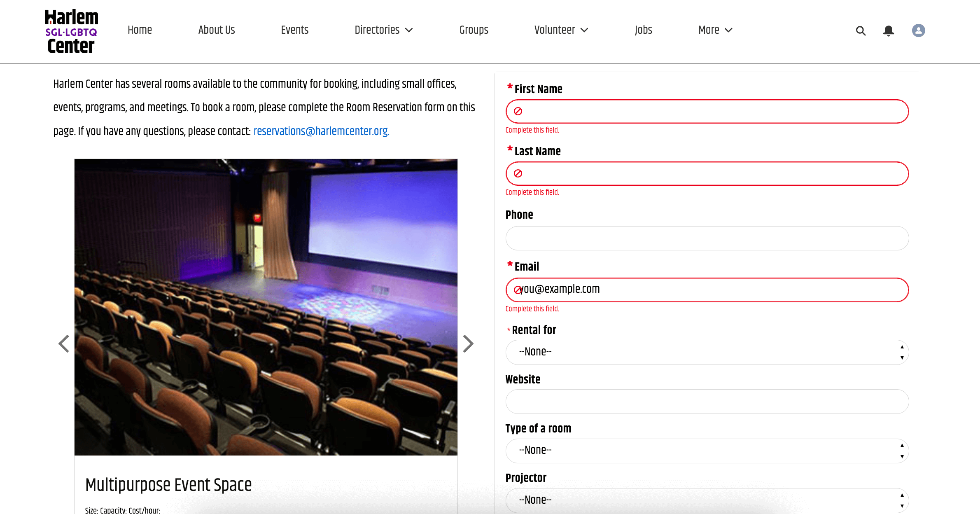The image size is (980, 514).
Task: Click into the Phone input field
Action: [x=707, y=238]
